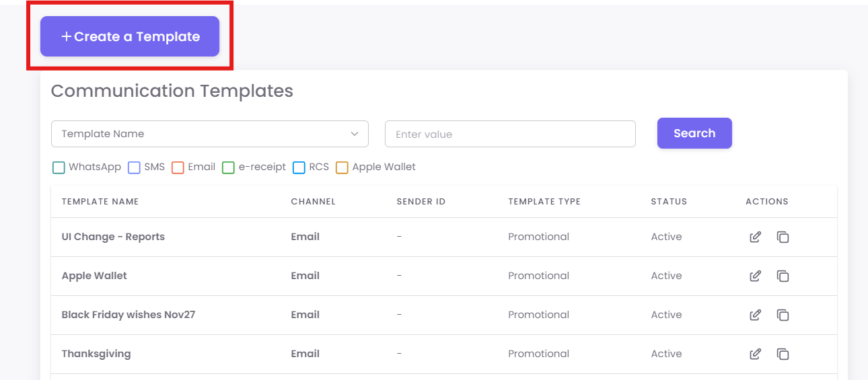Duplicate Black Friday wishes Nov27 template
The height and width of the screenshot is (380, 868).
tap(783, 315)
